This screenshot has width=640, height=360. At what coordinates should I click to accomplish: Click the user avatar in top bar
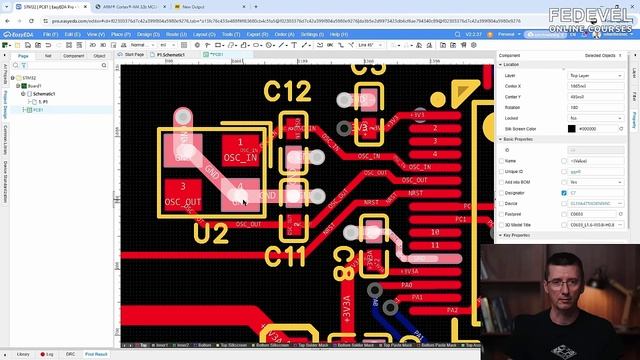pyautogui.click(x=596, y=34)
